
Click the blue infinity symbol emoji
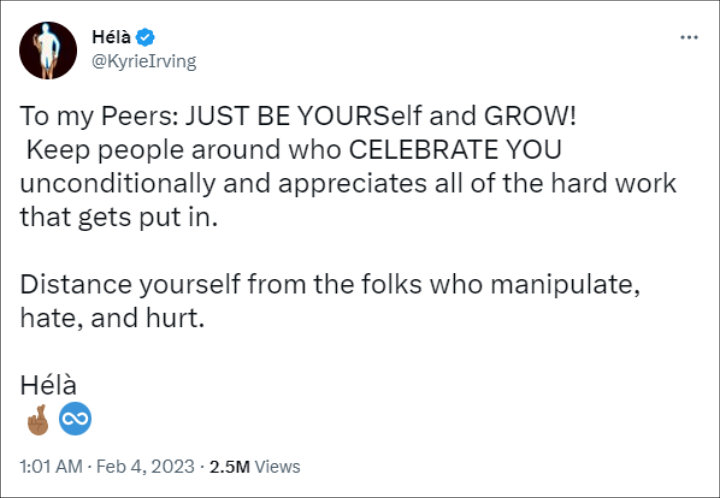(75, 419)
